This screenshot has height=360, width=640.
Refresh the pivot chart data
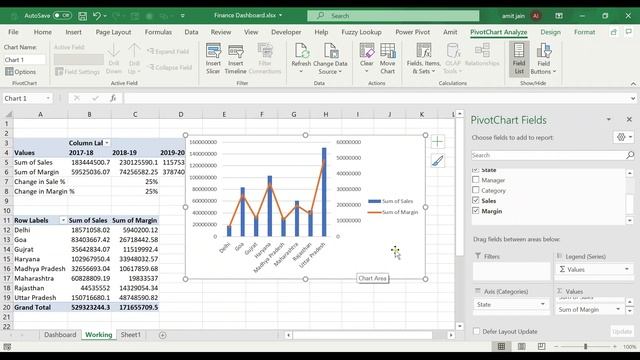pyautogui.click(x=301, y=59)
